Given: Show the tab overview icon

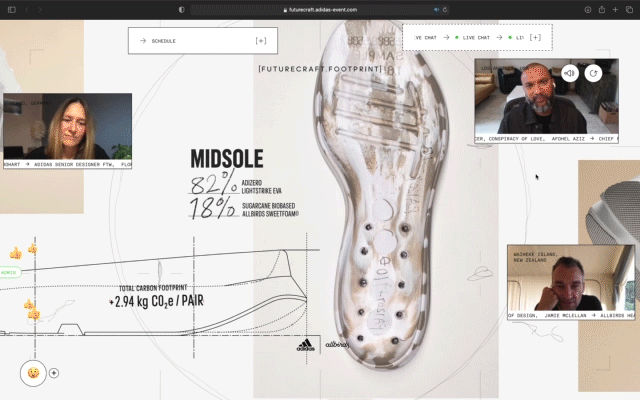Looking at the screenshot, I should click(629, 9).
